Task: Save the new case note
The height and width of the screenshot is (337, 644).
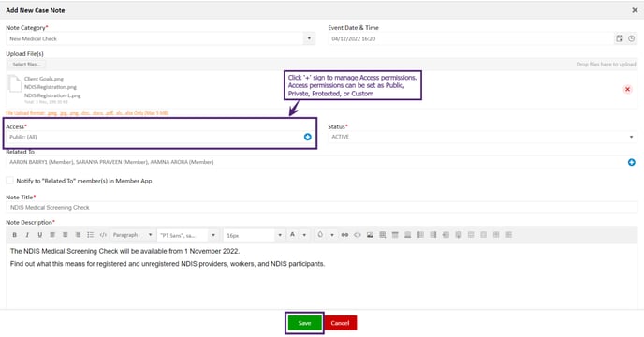Action: [304, 323]
